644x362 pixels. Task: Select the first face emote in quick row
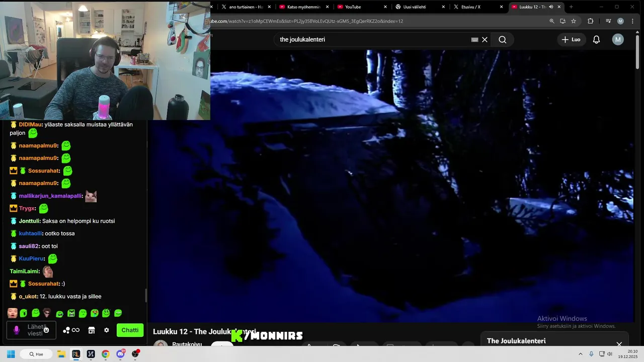(x=13, y=313)
